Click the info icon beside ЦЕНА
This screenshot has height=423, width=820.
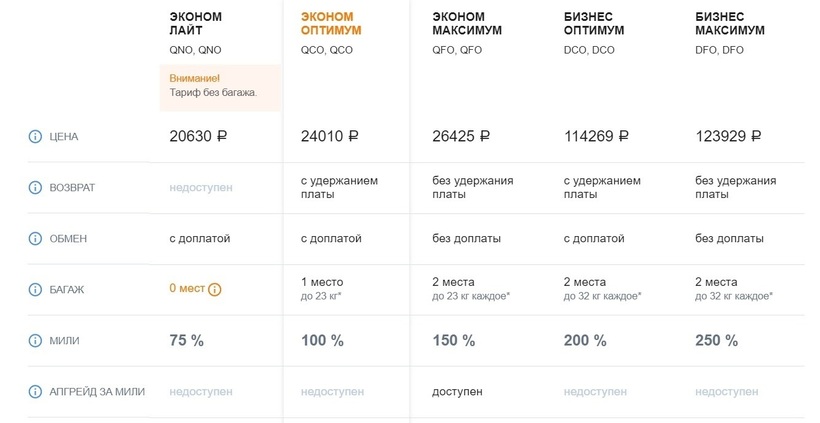point(35,137)
